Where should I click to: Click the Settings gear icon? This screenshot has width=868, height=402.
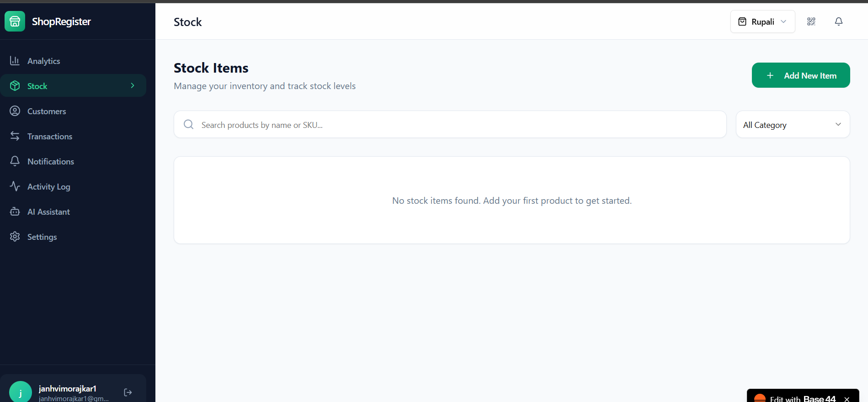pyautogui.click(x=15, y=237)
